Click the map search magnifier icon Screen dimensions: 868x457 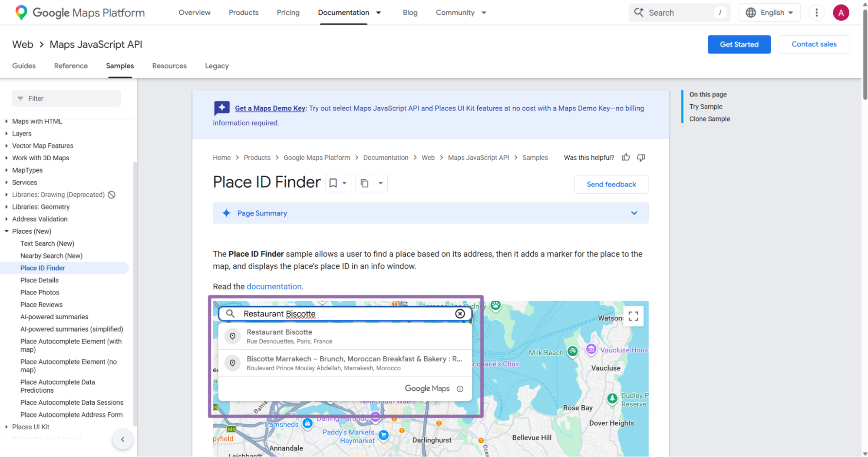pyautogui.click(x=230, y=314)
